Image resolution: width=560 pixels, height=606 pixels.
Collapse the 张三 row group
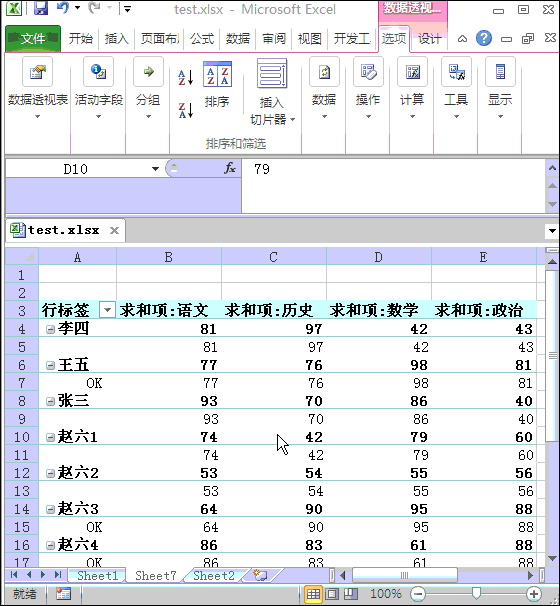(50, 401)
